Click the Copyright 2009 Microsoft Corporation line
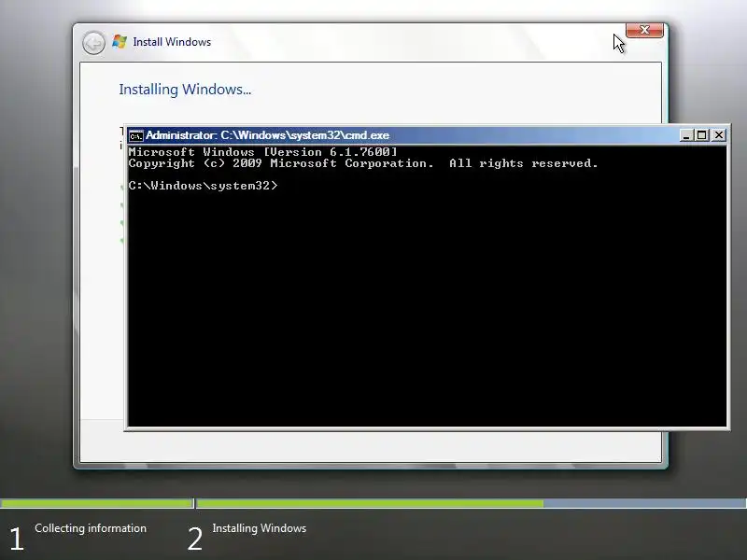The width and height of the screenshot is (747, 560). [363, 163]
